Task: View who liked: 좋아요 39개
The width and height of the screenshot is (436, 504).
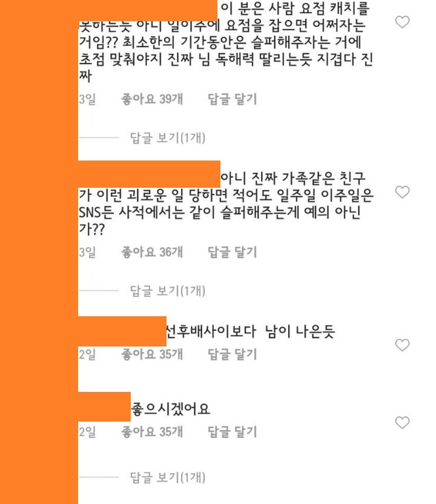Action: [x=152, y=99]
